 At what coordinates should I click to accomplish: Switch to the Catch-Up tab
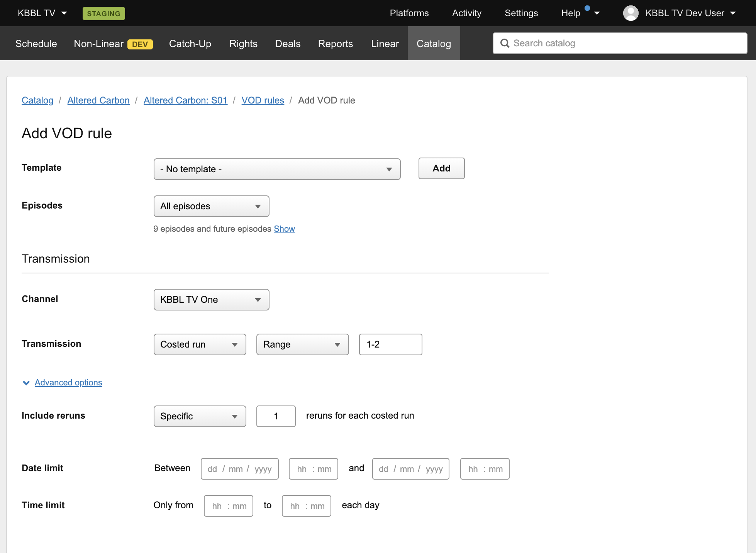190,44
